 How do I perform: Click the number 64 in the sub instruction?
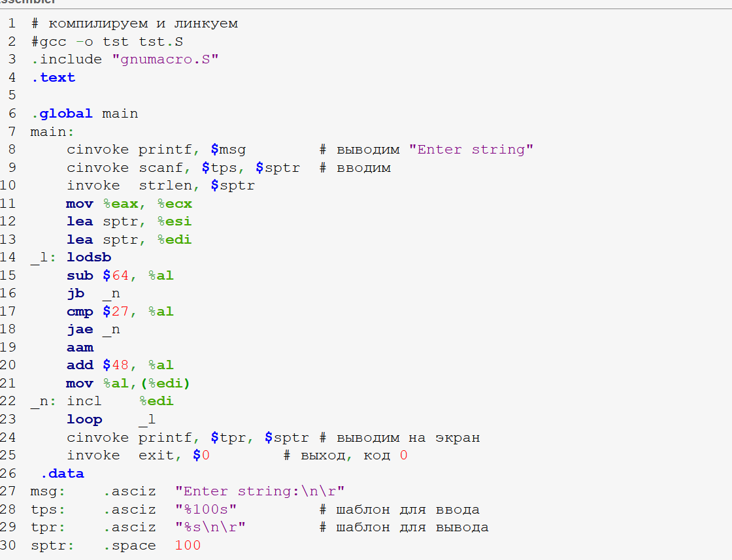[120, 276]
